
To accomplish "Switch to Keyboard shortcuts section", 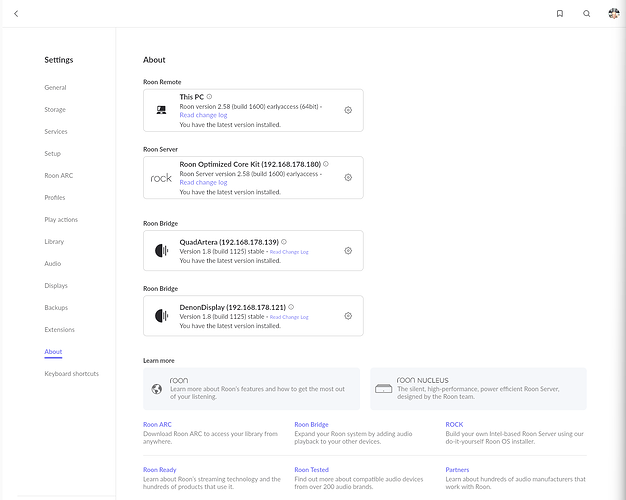I will click(x=71, y=374).
